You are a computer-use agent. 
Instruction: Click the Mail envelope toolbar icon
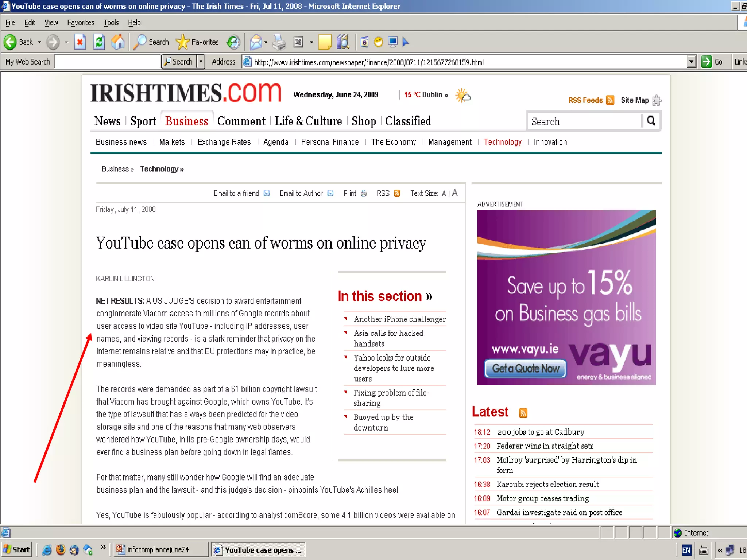(x=256, y=42)
